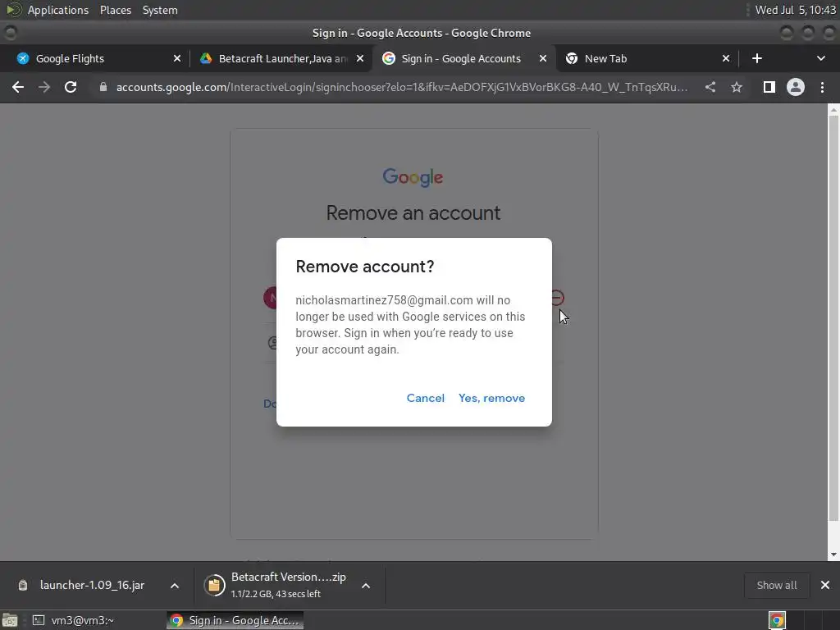Focus the accounts.google.com address bar
Screen dimensions: 840x630
(x=402, y=87)
